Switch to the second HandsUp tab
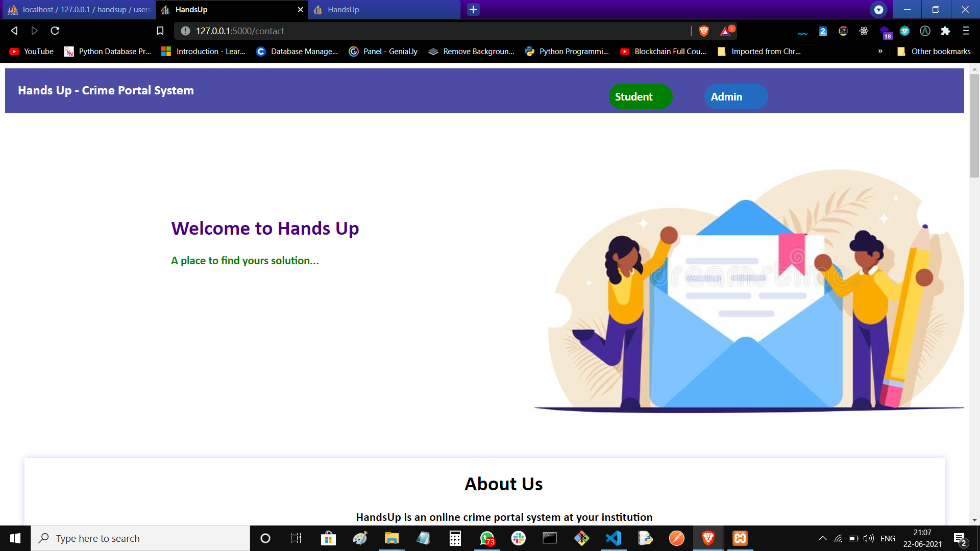This screenshot has width=980, height=551. (384, 10)
